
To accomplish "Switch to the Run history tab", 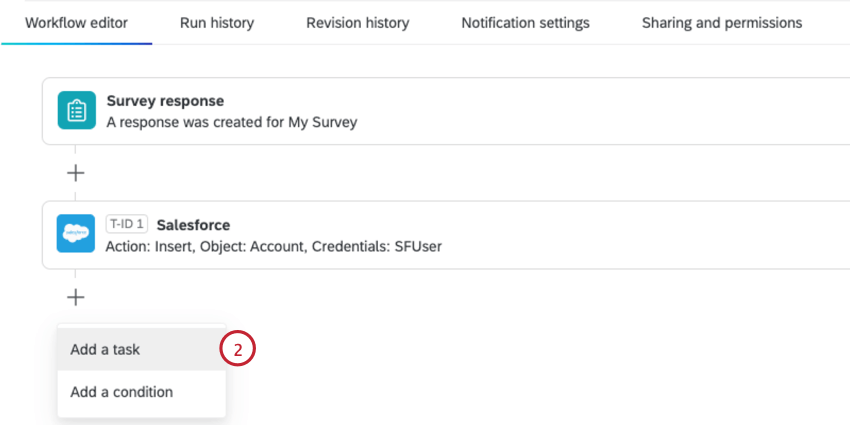I will (217, 22).
